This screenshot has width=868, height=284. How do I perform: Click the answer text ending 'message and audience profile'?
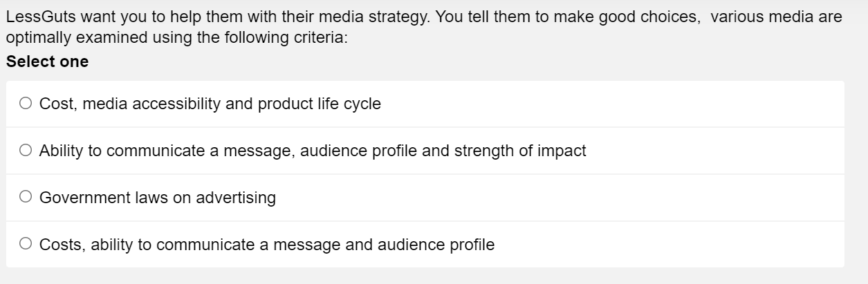[x=267, y=245]
